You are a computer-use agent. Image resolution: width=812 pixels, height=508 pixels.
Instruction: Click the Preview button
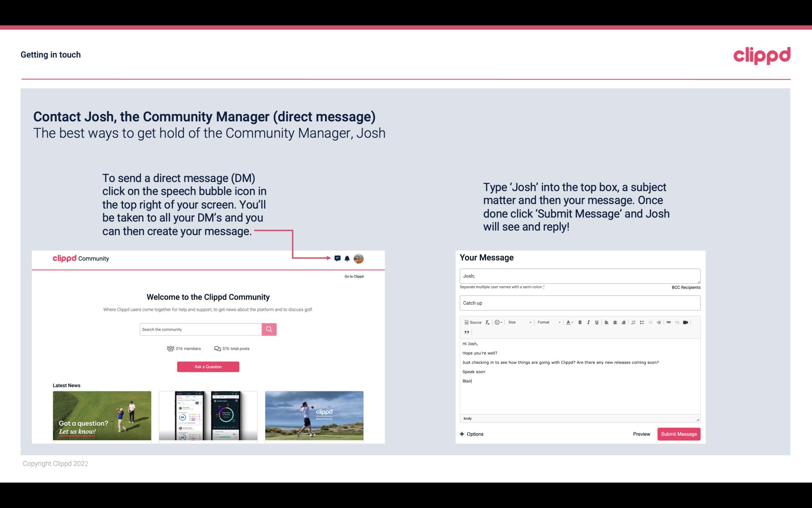[x=641, y=434]
